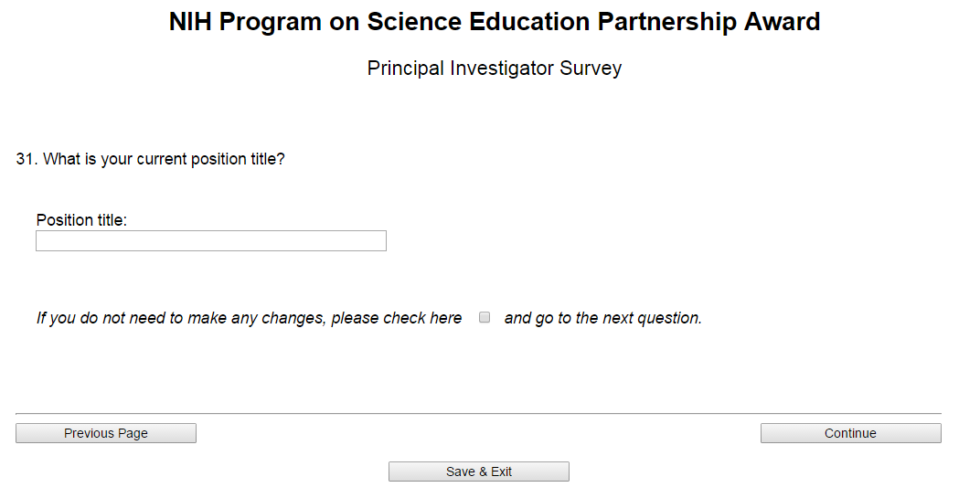The width and height of the screenshot is (980, 498).
Task: Click the horizontal divider line above the buttons
Action: pos(478,414)
